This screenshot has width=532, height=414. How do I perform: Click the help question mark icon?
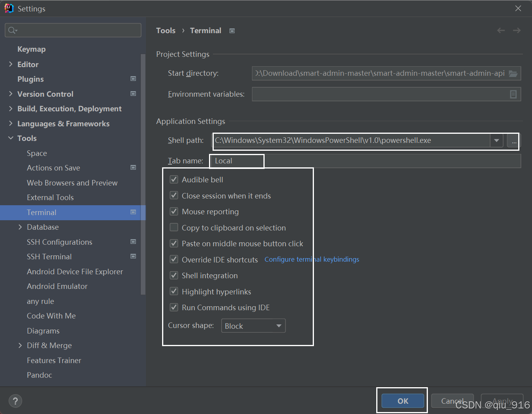click(x=15, y=401)
